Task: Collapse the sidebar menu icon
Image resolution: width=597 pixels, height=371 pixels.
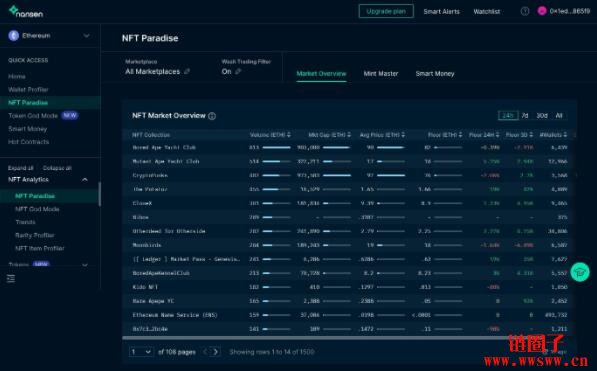Action: pos(11,279)
